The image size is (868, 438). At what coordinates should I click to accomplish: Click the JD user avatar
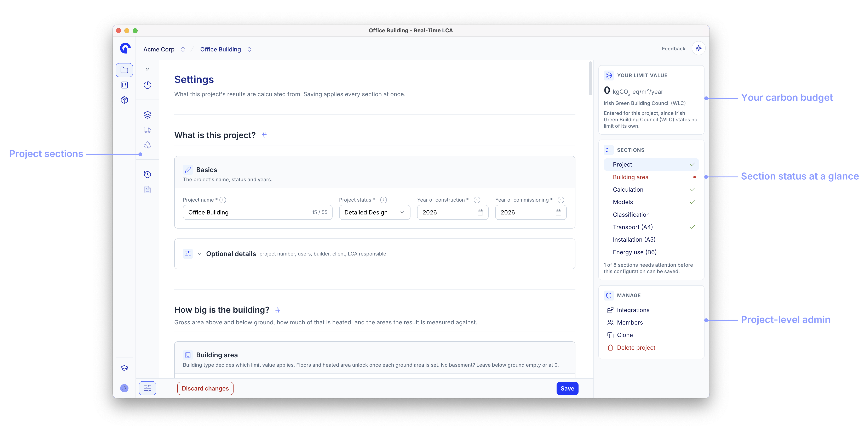click(x=124, y=388)
